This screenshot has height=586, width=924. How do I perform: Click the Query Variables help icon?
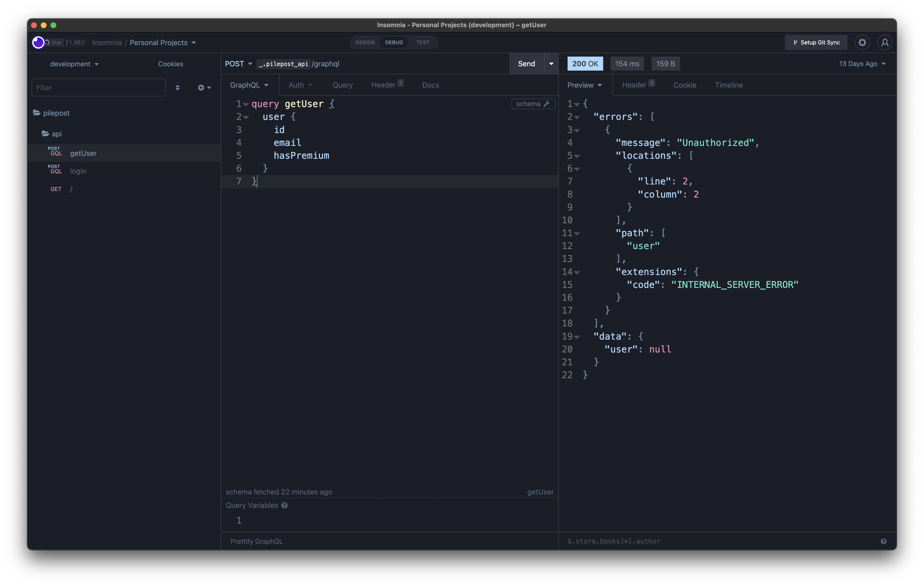coord(284,505)
